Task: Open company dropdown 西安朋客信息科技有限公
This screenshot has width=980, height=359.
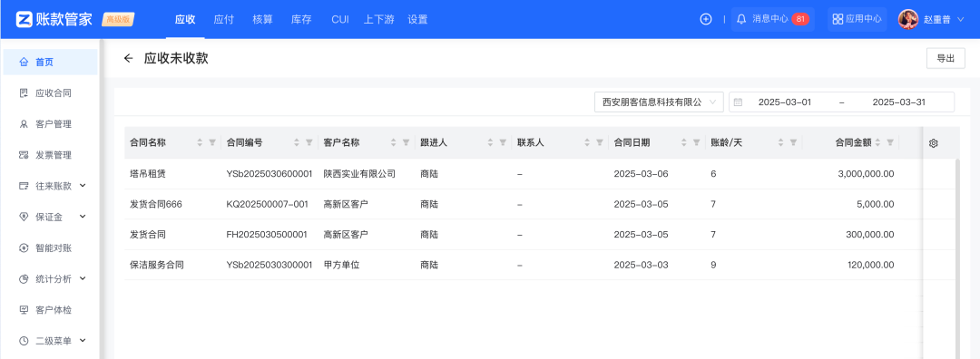Action: pyautogui.click(x=659, y=102)
